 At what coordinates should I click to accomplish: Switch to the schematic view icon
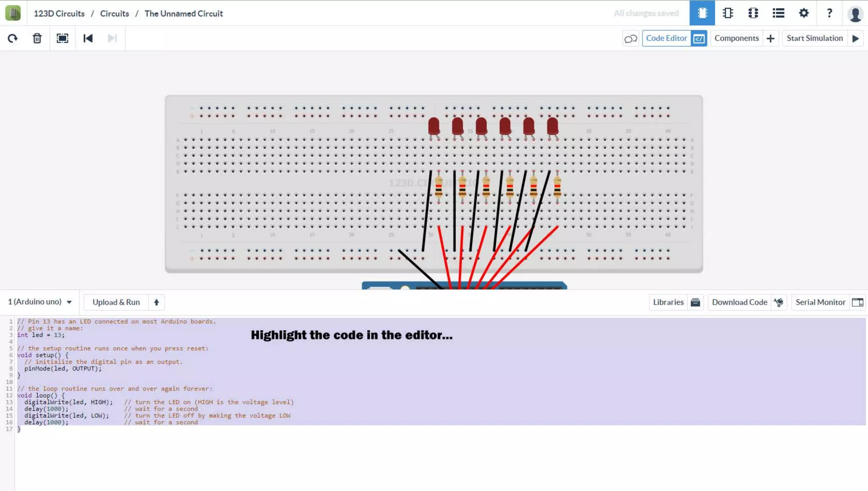(728, 13)
